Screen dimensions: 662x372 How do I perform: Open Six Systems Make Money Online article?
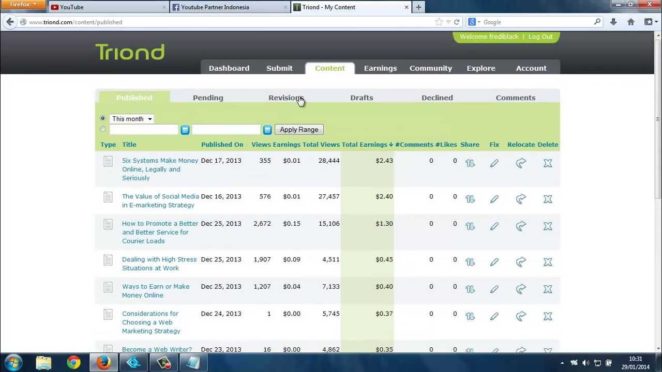(x=160, y=169)
